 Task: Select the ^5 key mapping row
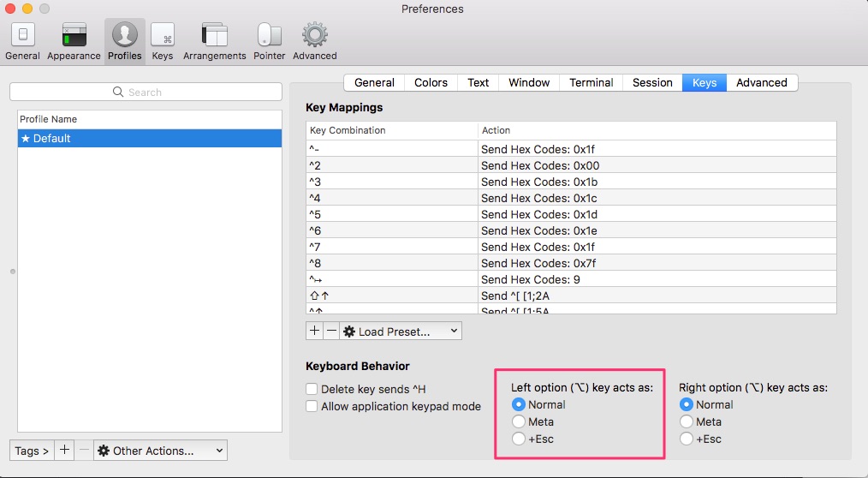[571, 214]
